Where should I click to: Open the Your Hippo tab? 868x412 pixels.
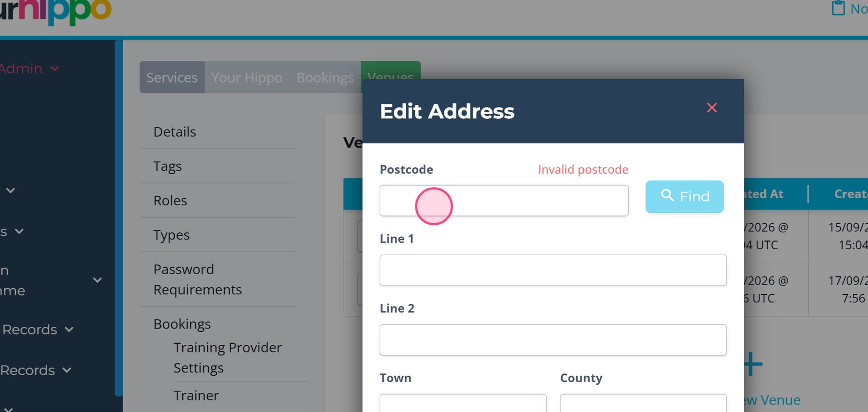point(247,77)
